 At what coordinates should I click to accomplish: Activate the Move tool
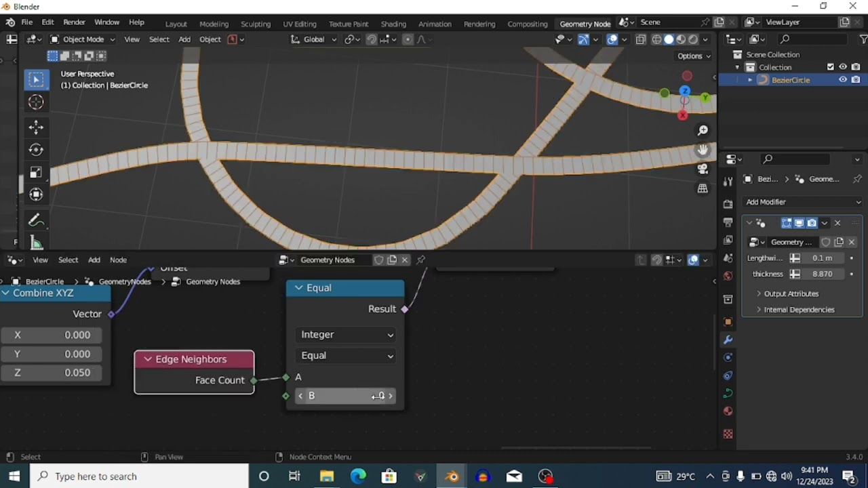[36, 127]
